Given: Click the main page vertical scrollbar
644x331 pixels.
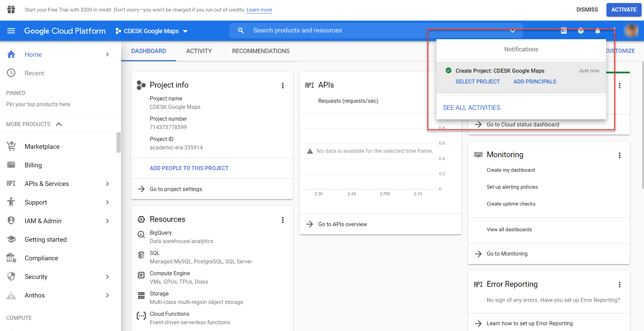Looking at the screenshot, I should [x=643, y=125].
